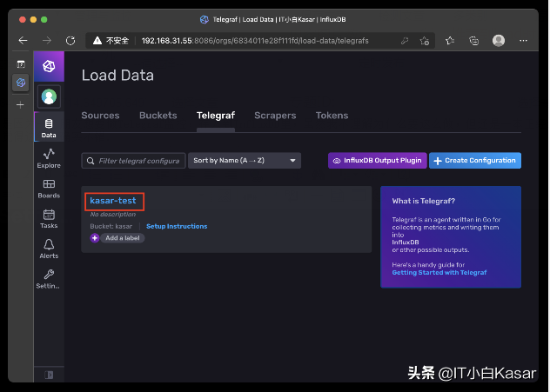Click the address bar URL
Screen dimensions: 550x392
(255, 41)
